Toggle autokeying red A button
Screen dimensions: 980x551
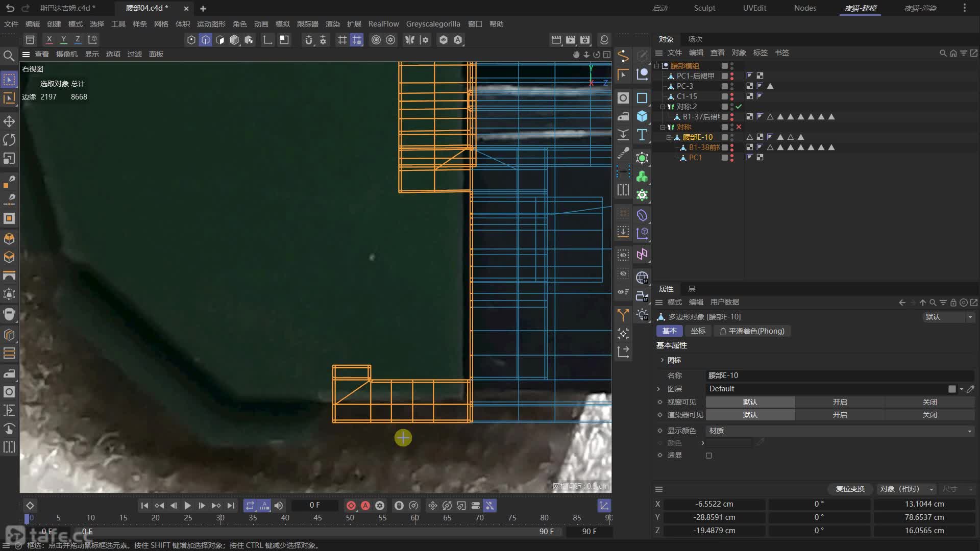365,506
